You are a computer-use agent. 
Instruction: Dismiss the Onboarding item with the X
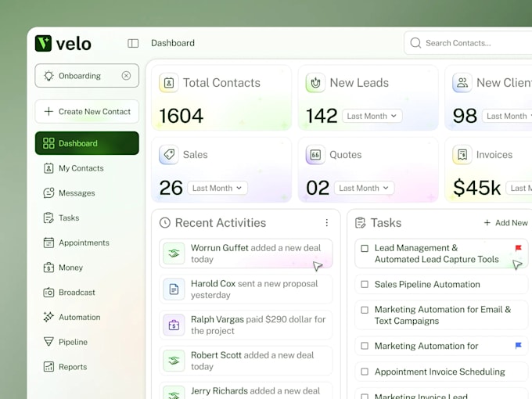tap(126, 76)
